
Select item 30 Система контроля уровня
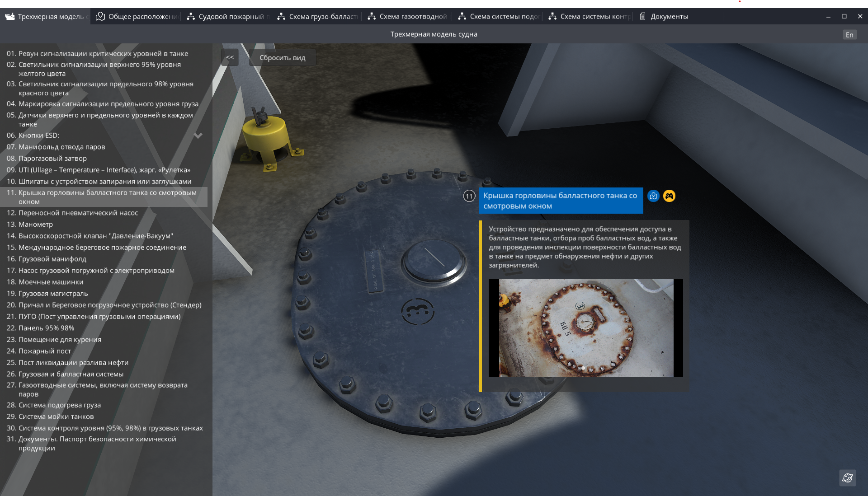[x=104, y=428]
